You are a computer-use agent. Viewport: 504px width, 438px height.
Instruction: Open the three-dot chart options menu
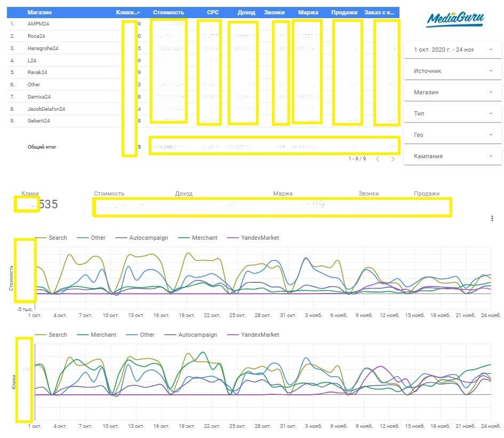click(491, 218)
